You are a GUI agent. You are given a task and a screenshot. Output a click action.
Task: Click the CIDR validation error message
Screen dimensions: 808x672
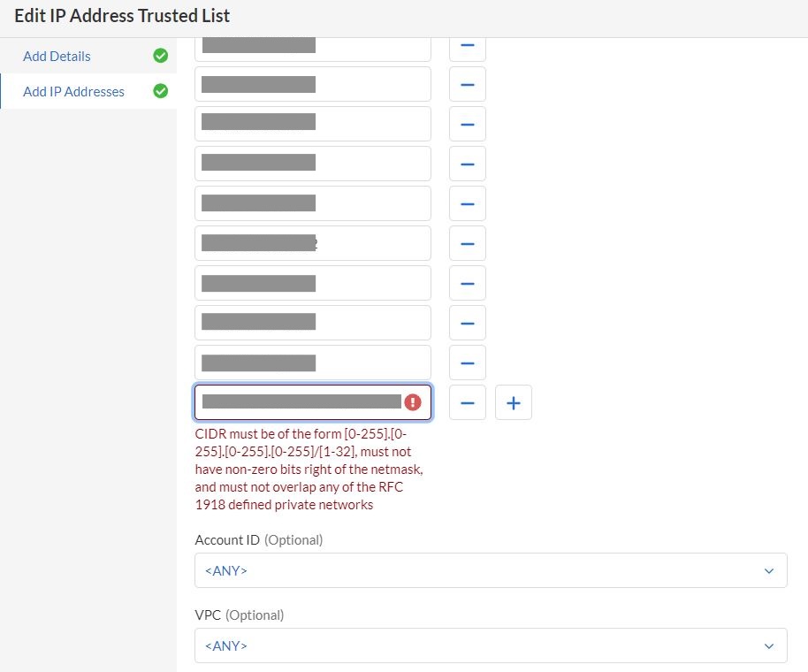point(309,469)
